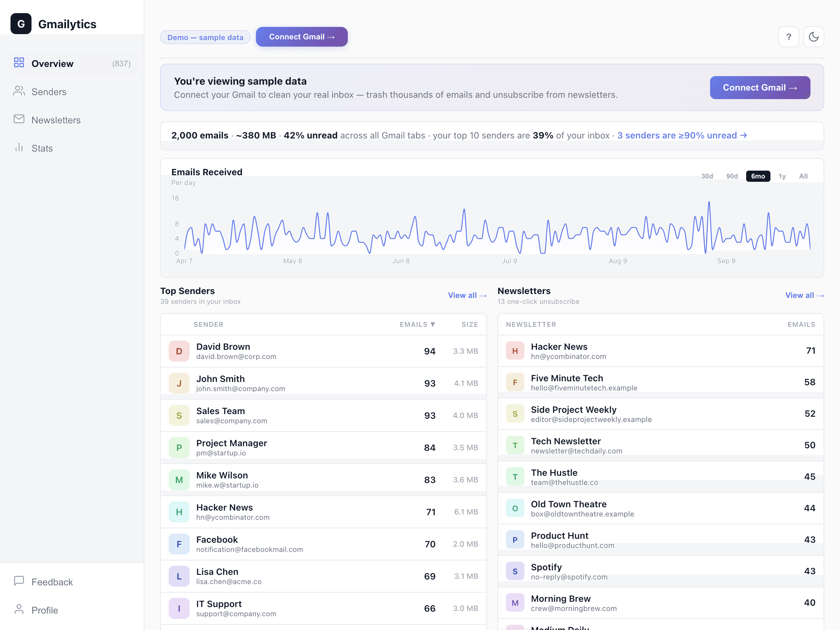Screen dimensions: 840x630
Task: Click the 4.1 MB size for John Smith
Action: point(466,383)
